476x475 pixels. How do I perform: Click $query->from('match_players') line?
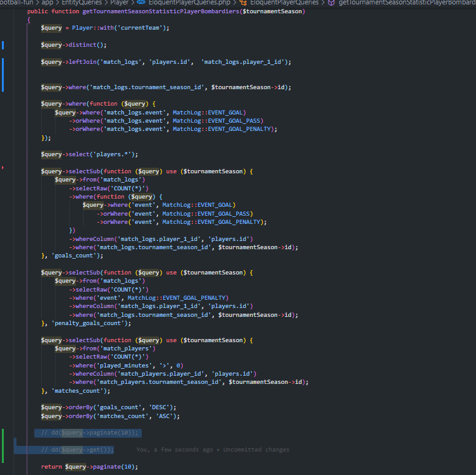pyautogui.click(x=105, y=349)
